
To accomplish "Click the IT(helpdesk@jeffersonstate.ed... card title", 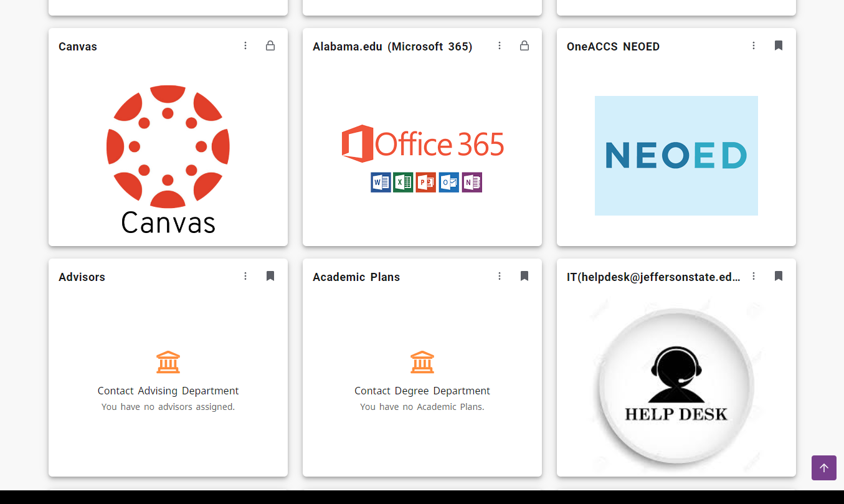I will point(653,277).
